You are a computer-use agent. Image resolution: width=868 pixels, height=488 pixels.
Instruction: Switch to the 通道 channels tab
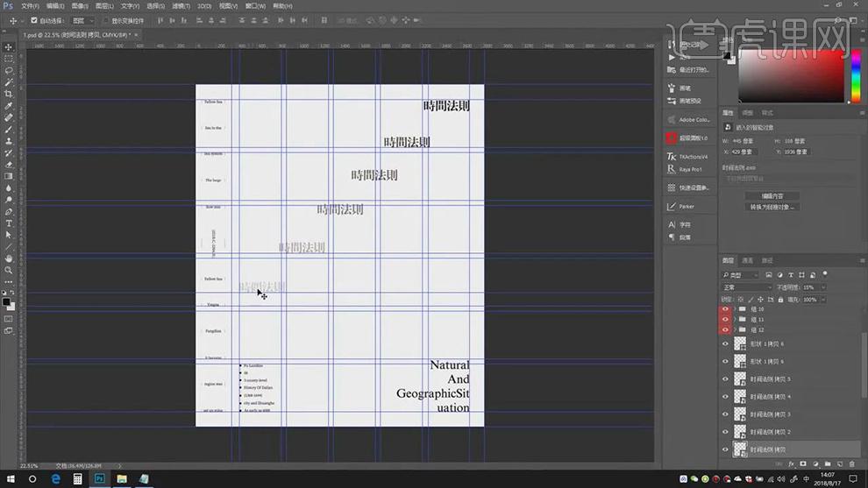747,260
